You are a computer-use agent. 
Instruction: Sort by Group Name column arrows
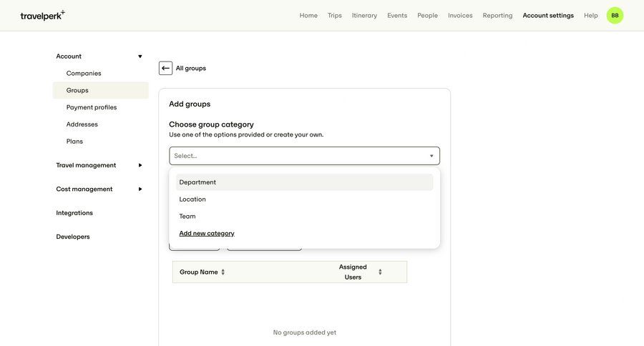point(223,272)
